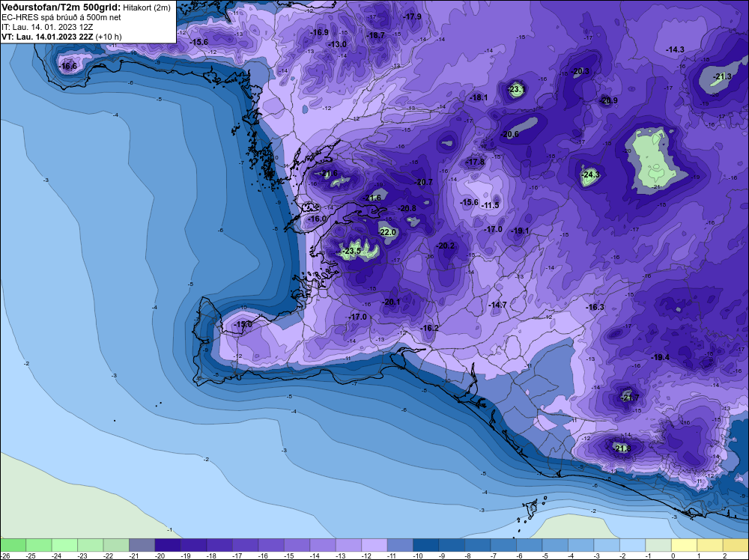The width and height of the screenshot is (749, 560).
Task: Click the -16.6 temperature label
Action: [x=67, y=67]
